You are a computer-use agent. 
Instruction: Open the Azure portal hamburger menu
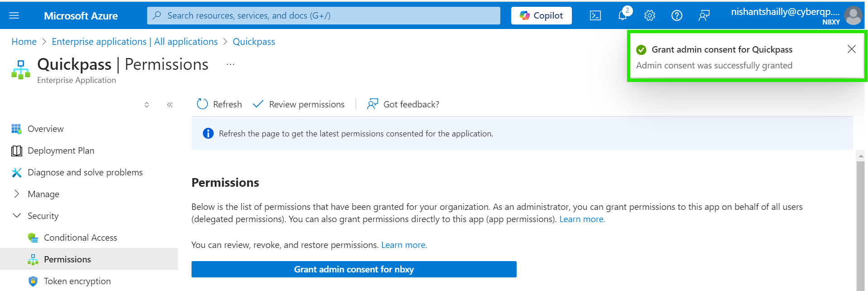pyautogui.click(x=14, y=15)
